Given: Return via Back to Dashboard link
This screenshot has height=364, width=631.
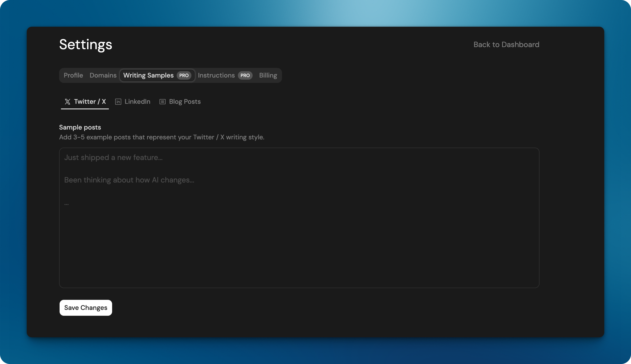Looking at the screenshot, I should 506,45.
